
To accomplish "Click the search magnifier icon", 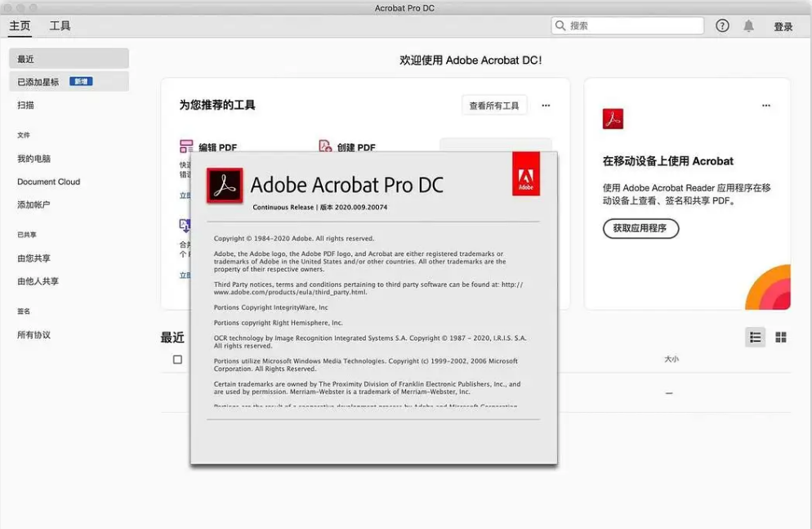I will (560, 25).
